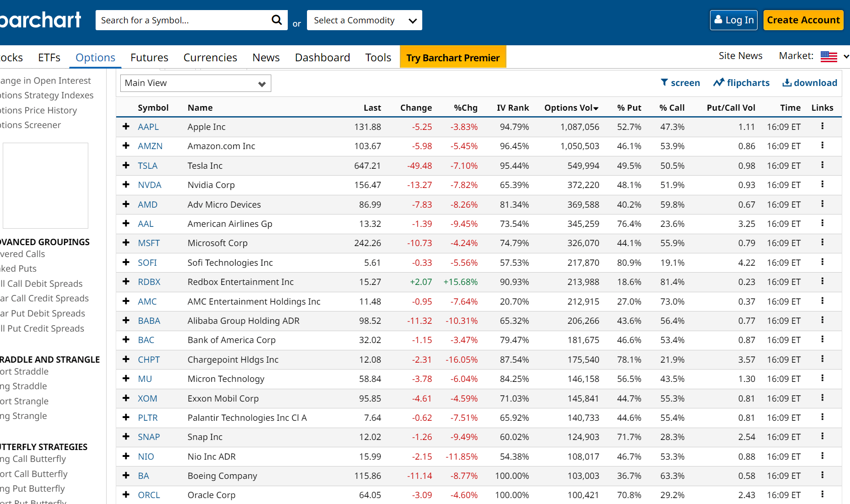
Task: Switch to the Futures tab
Action: click(149, 57)
